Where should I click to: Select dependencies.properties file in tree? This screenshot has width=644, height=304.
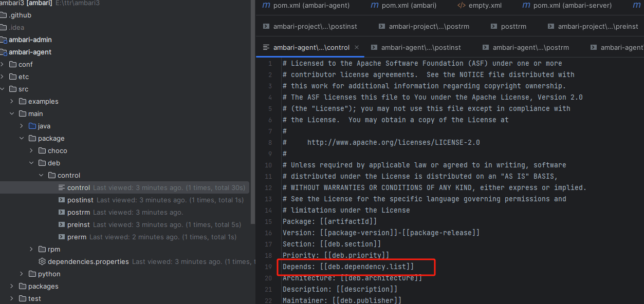pos(124,261)
